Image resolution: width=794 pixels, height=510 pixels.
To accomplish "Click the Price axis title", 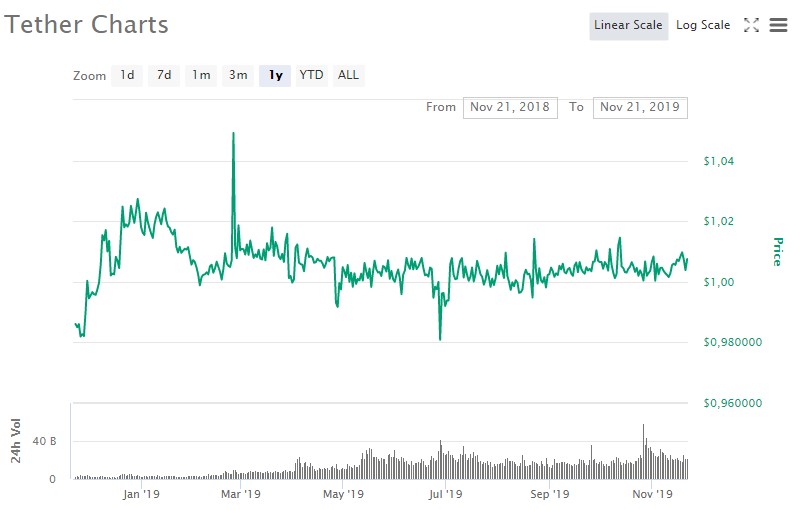I will 777,252.
